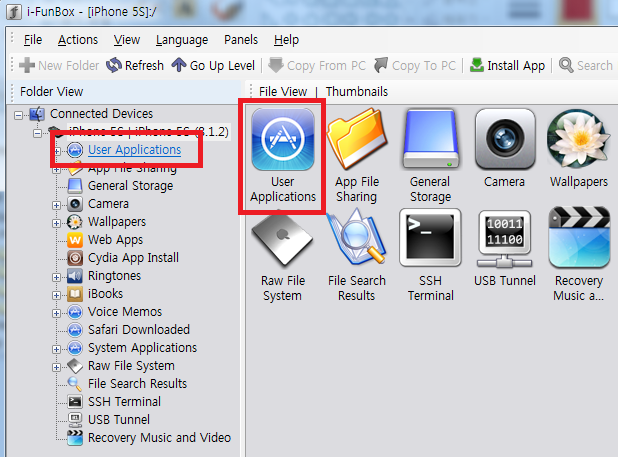This screenshot has width=618, height=457.
Task: Click Copy From PC toolbar button
Action: click(317, 65)
